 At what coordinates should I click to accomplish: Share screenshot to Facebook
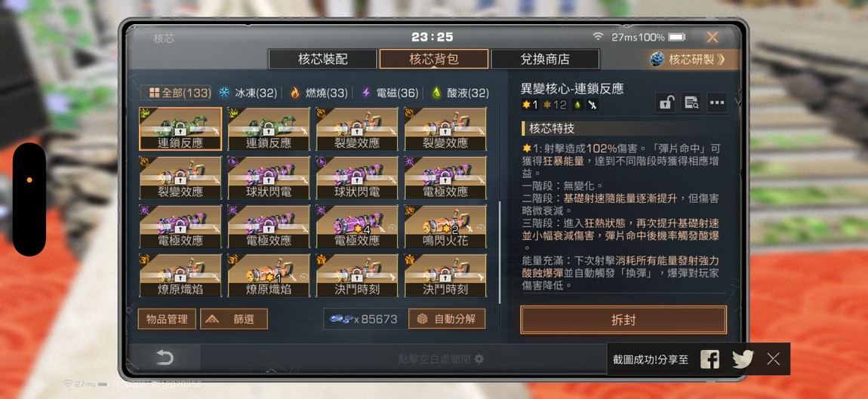coord(709,359)
